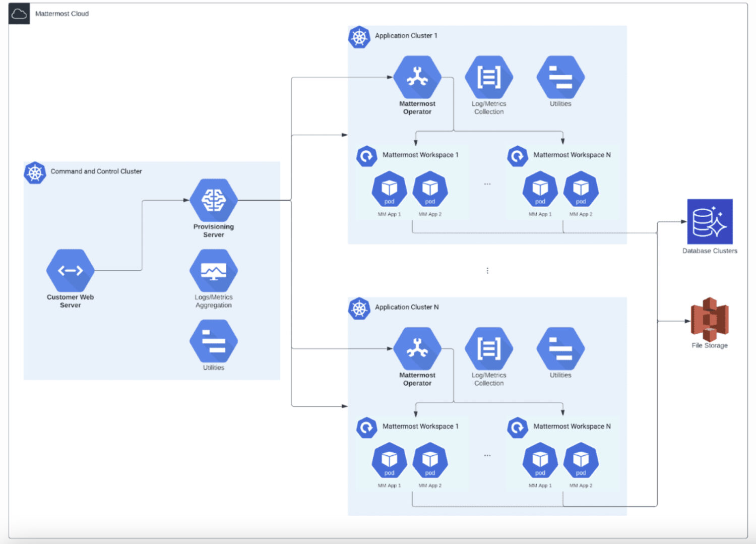Click the 'Application Cluster N' label

(x=407, y=307)
